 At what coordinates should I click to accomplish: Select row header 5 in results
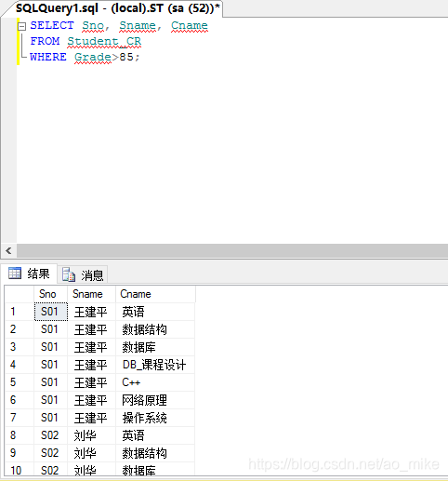tap(20, 382)
